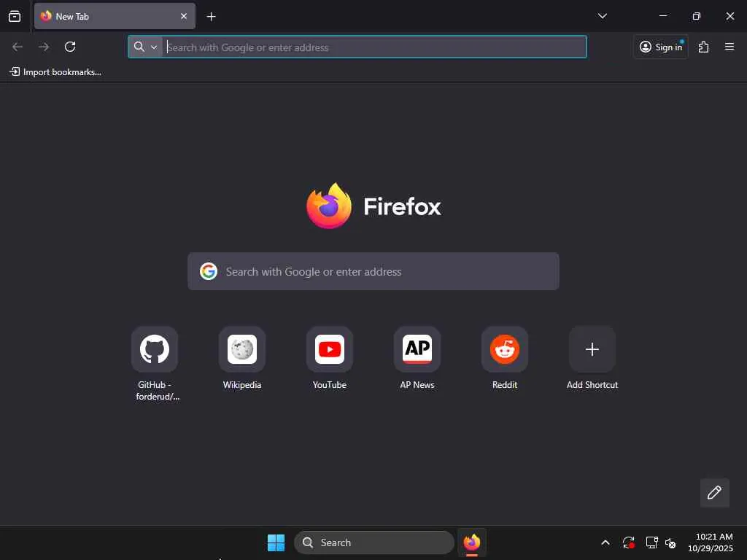Image resolution: width=747 pixels, height=560 pixels.
Task: Focus the center Search with Google box
Action: (373, 271)
